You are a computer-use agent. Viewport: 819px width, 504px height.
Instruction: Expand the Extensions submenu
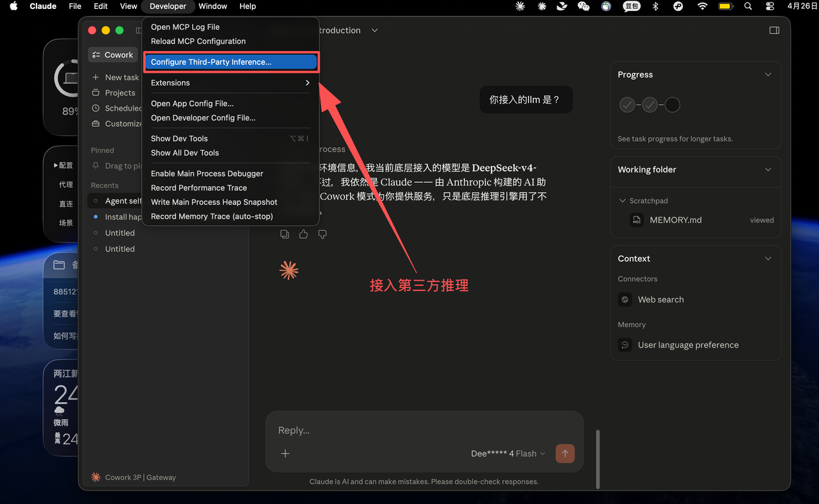(x=230, y=83)
